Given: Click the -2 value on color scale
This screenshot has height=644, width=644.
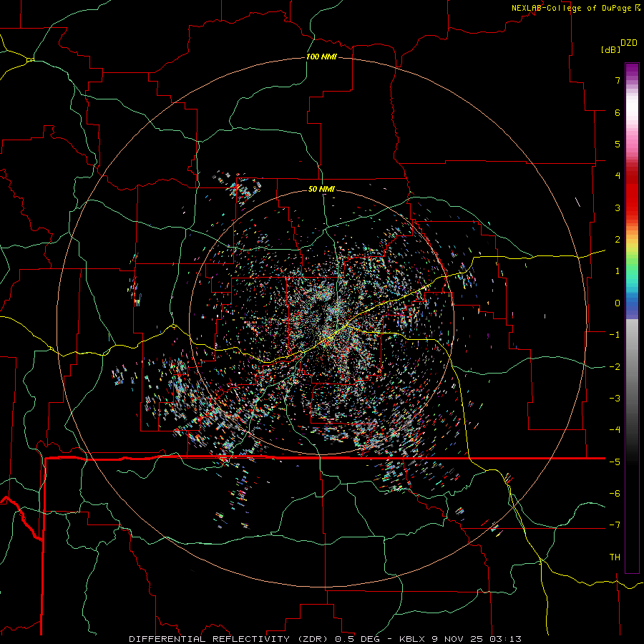Looking at the screenshot, I should (615, 367).
